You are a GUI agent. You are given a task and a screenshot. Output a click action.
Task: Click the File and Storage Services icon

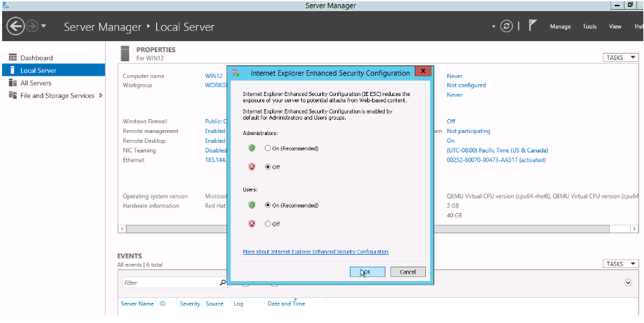(x=13, y=95)
